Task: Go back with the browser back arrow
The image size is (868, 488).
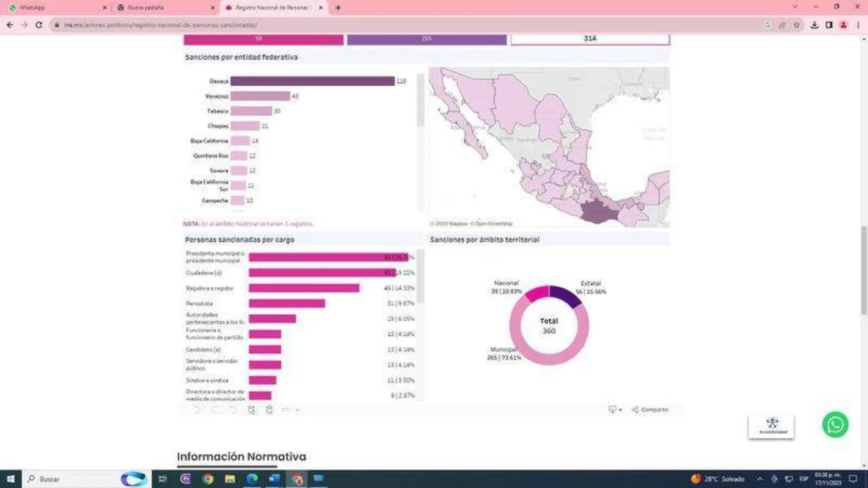Action: 10,25
